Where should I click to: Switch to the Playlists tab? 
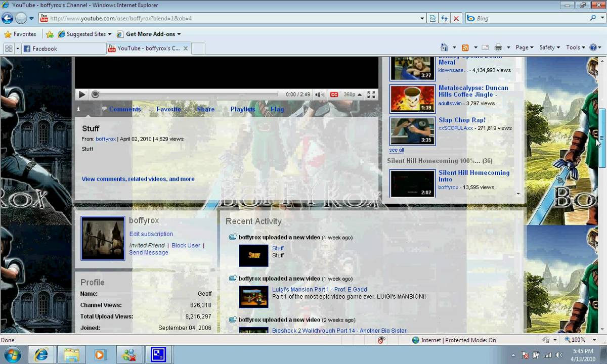(x=243, y=109)
